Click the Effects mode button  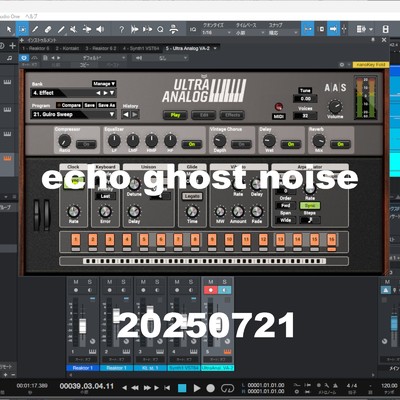pos(232,115)
